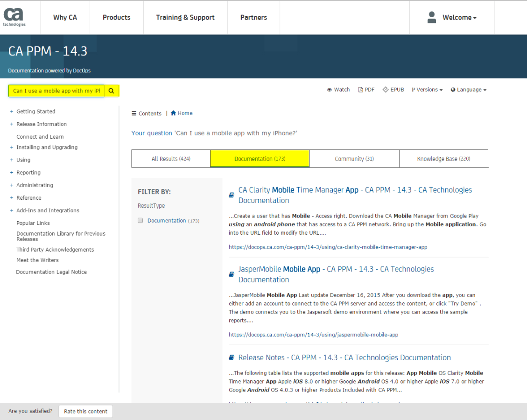Open Third Party Acknowledgements page
Screen dimensions: 527x420
(55, 250)
